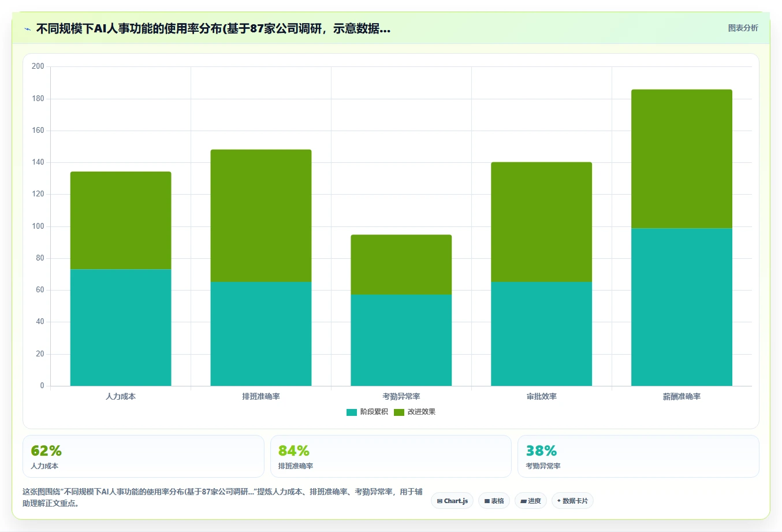Viewport: 782px width, 532px height.
Task: Click the x-axis label 考勤异常率
Action: pyautogui.click(x=401, y=396)
